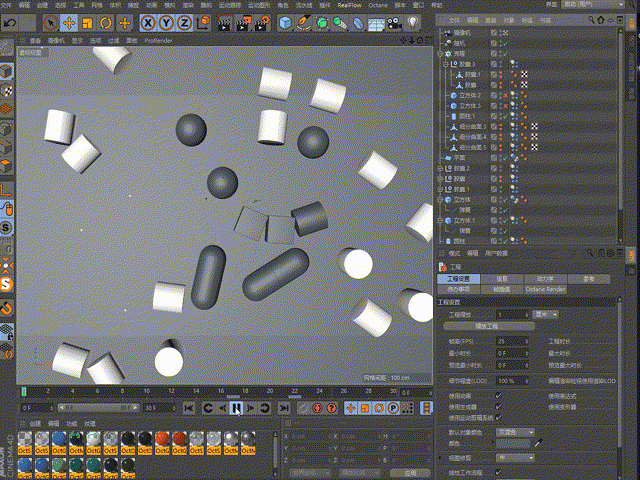Add a Light bulb object

coord(413,23)
